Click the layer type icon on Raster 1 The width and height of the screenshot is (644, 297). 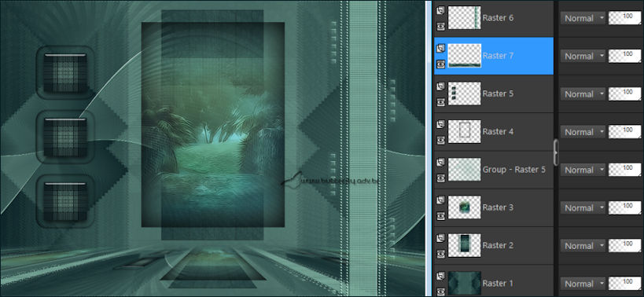pos(440,276)
